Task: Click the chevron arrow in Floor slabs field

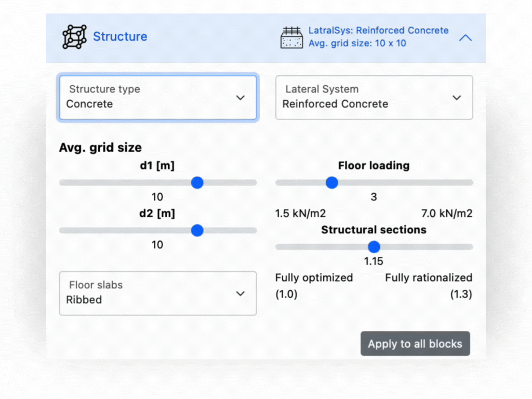Action: click(241, 294)
